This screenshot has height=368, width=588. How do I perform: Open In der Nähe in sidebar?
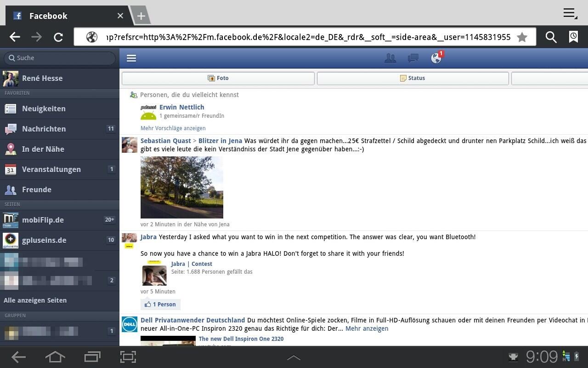60,149
